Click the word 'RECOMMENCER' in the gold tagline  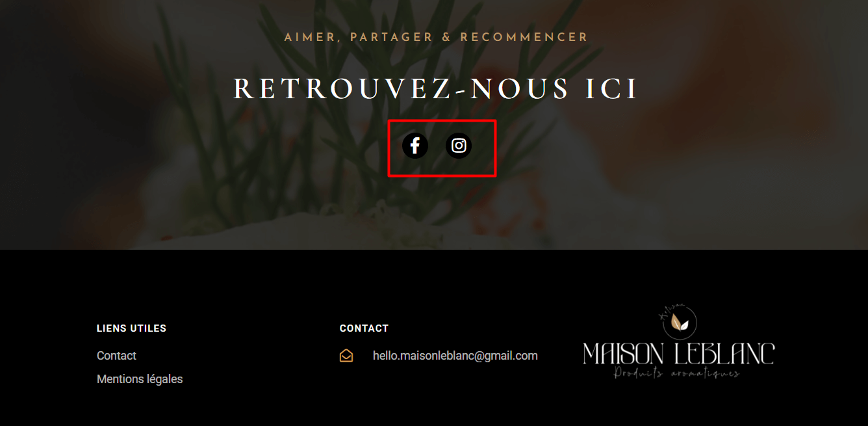[524, 37]
